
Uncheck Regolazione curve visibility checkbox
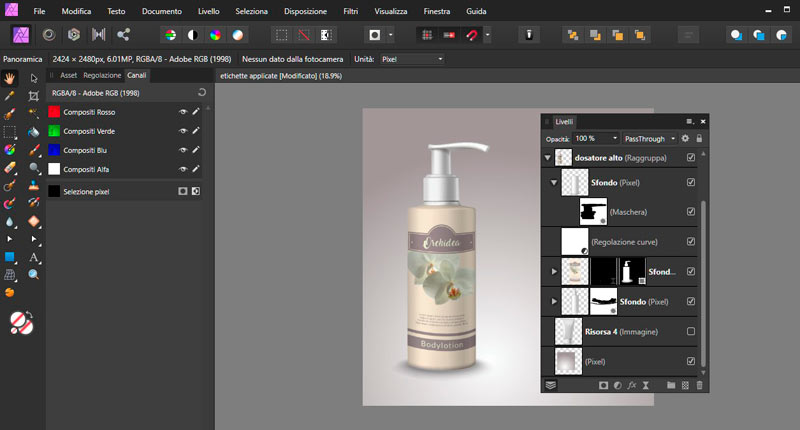coord(691,242)
